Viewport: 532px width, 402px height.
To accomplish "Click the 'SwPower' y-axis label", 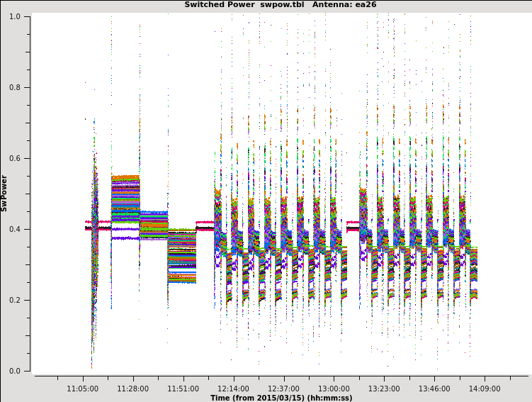I will (x=4, y=193).
